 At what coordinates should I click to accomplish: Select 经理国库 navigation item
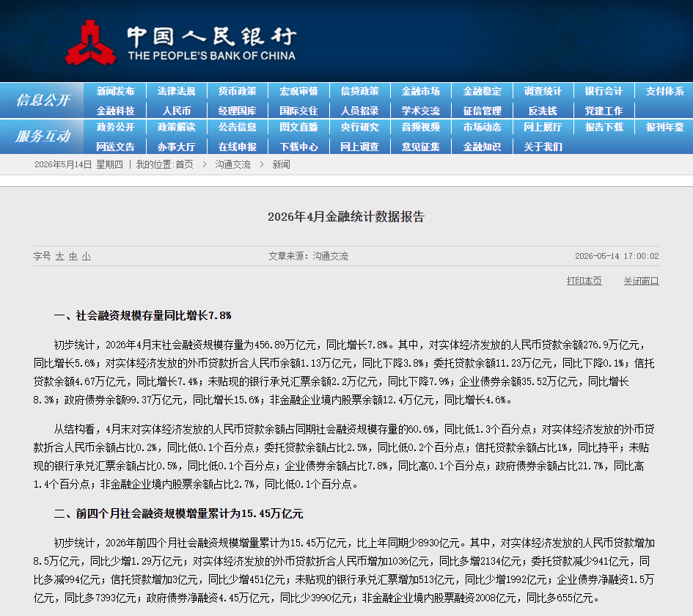(x=238, y=111)
